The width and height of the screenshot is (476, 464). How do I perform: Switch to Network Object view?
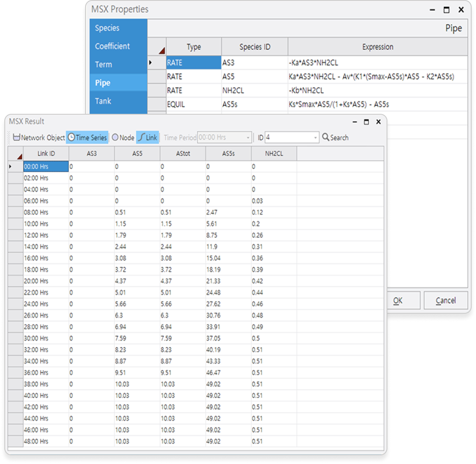[x=39, y=138]
